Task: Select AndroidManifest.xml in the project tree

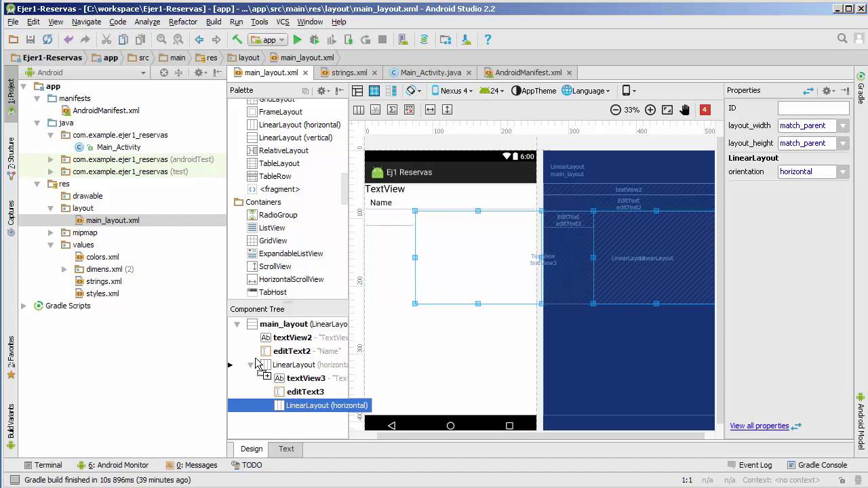Action: pos(106,110)
